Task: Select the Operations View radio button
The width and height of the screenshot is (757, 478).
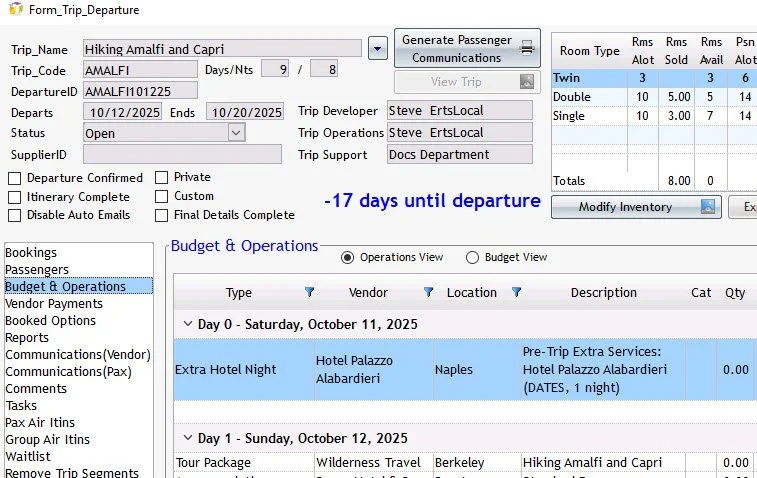Action: click(347, 257)
